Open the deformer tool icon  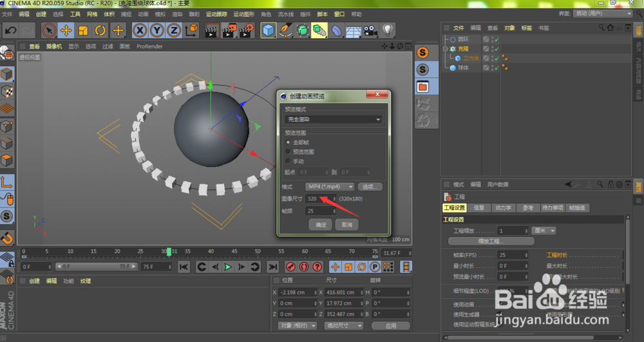(x=336, y=30)
